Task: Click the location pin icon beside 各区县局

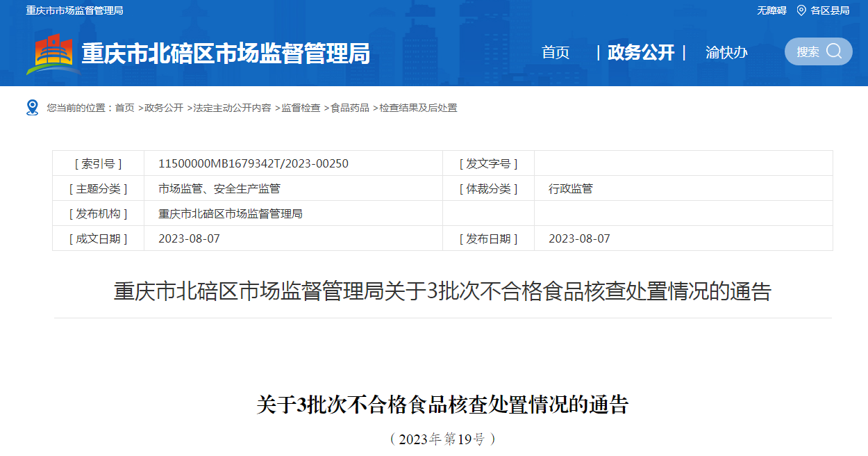Action: click(x=801, y=10)
